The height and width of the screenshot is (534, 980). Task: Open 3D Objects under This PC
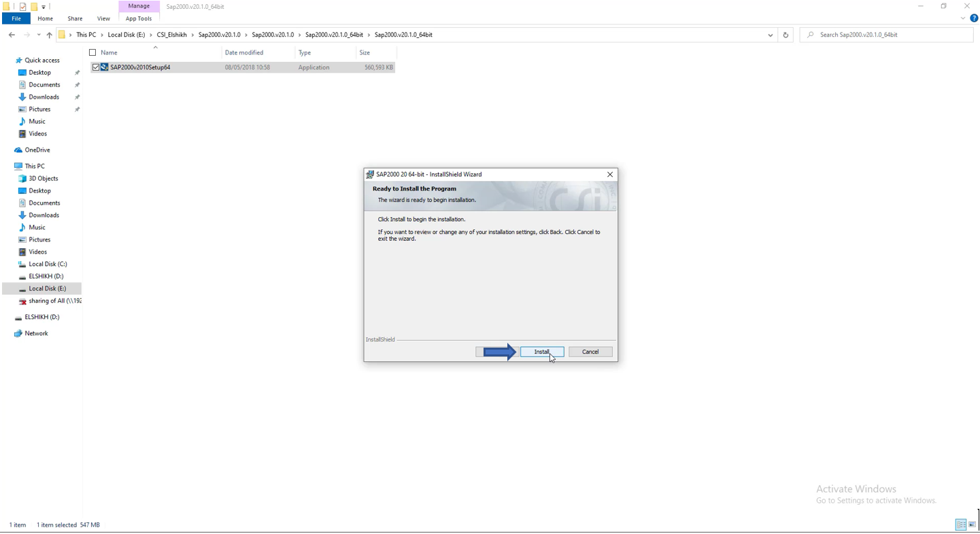tap(43, 179)
